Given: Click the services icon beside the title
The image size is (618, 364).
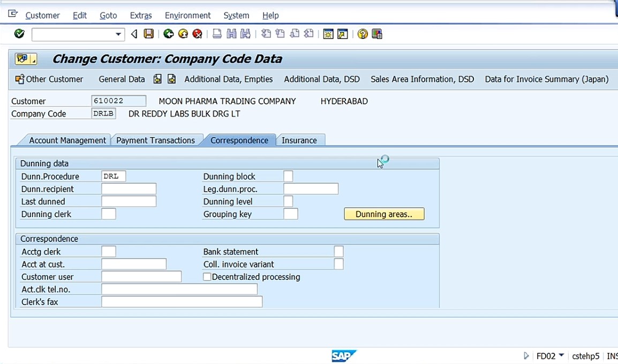Looking at the screenshot, I should (26, 59).
